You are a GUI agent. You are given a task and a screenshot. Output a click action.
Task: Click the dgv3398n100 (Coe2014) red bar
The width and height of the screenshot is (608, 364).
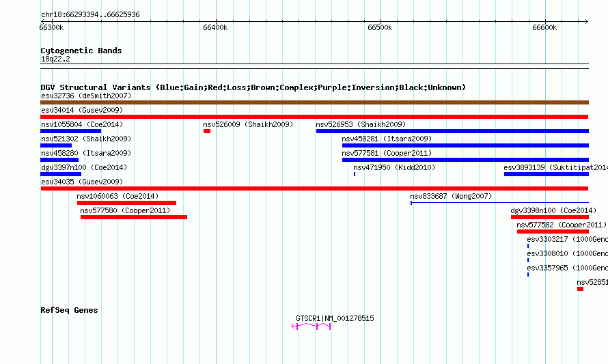[x=550, y=217]
